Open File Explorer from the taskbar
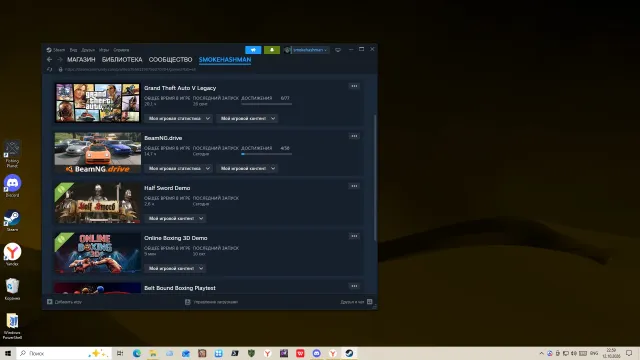The width and height of the screenshot is (640, 360). click(153, 353)
